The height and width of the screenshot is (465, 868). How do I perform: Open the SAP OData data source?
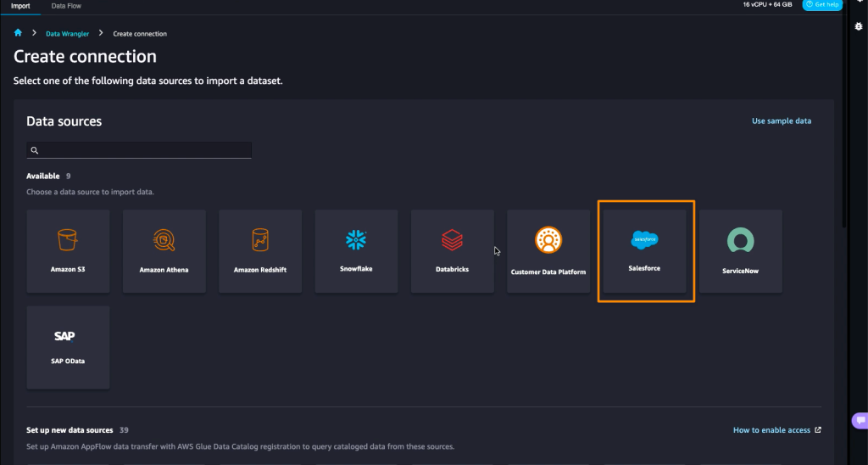(x=68, y=348)
